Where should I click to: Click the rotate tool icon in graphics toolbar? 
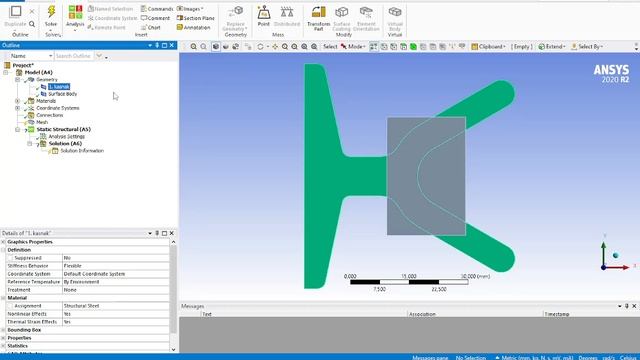(260, 47)
